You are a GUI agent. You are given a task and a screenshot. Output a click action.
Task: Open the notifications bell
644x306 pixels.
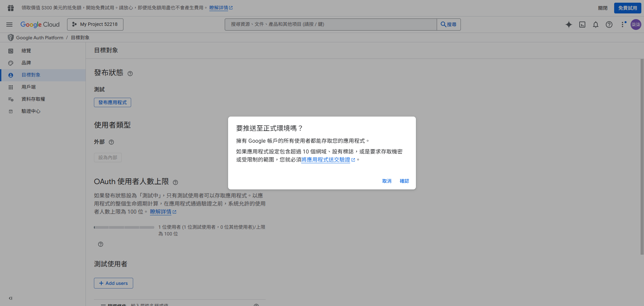(x=596, y=25)
